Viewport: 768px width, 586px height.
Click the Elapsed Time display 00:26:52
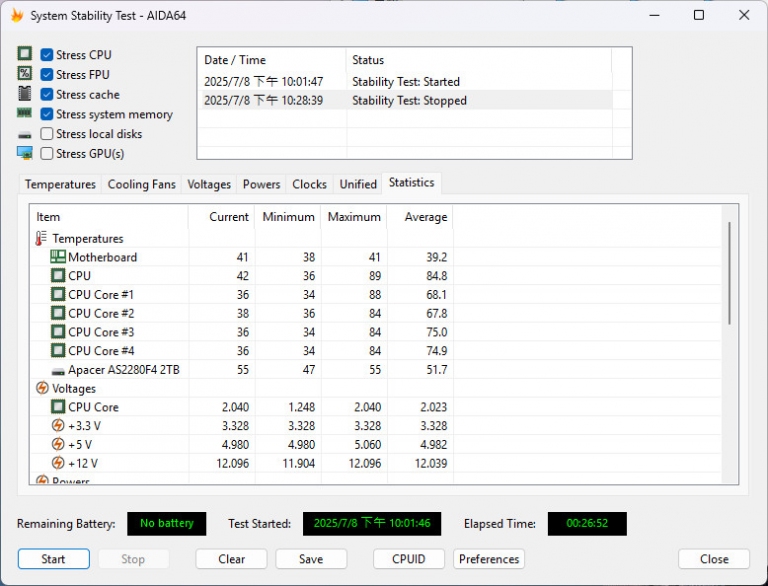(587, 523)
